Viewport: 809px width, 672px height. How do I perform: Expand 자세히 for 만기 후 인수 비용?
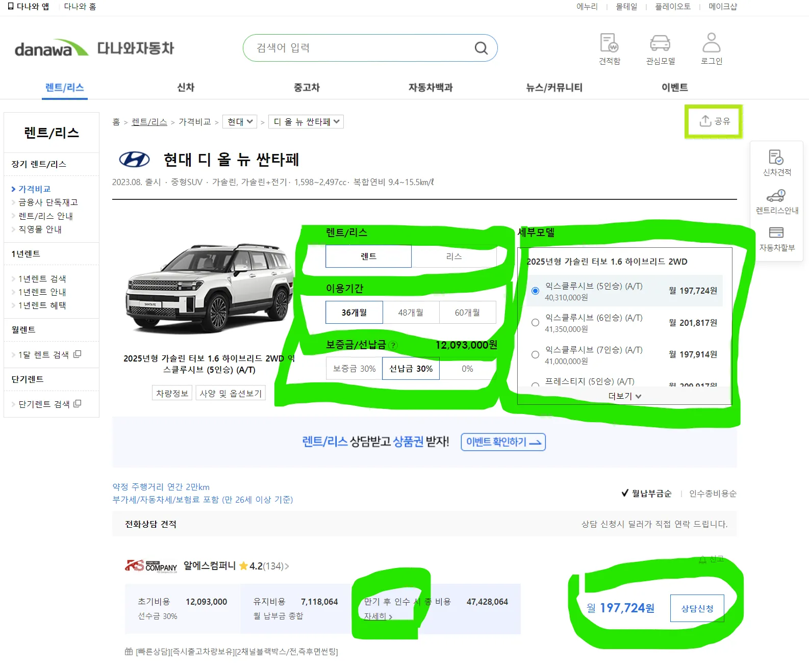tap(377, 616)
